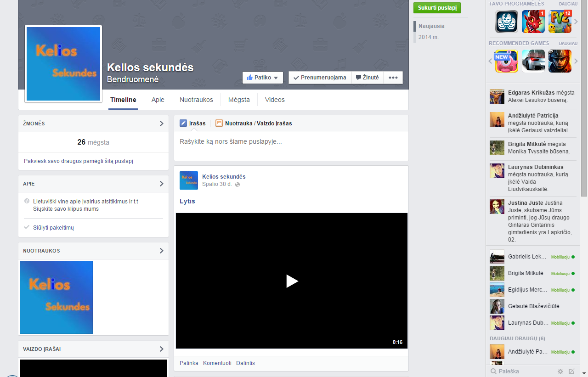Expand the Žmonės section chevron
Screen dimensions: 588x377
point(161,124)
